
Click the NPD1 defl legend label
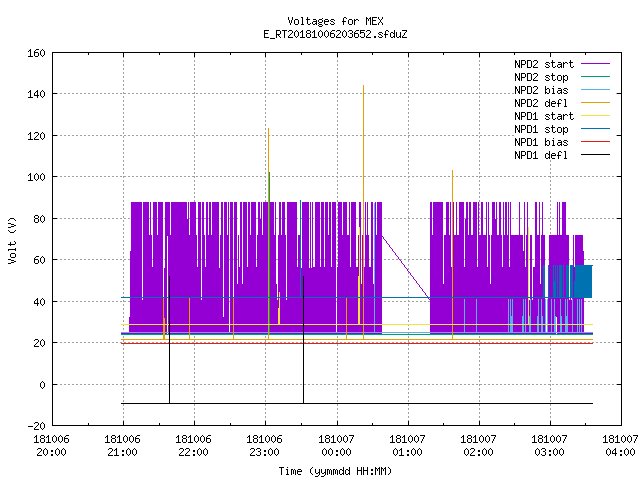[x=541, y=155]
